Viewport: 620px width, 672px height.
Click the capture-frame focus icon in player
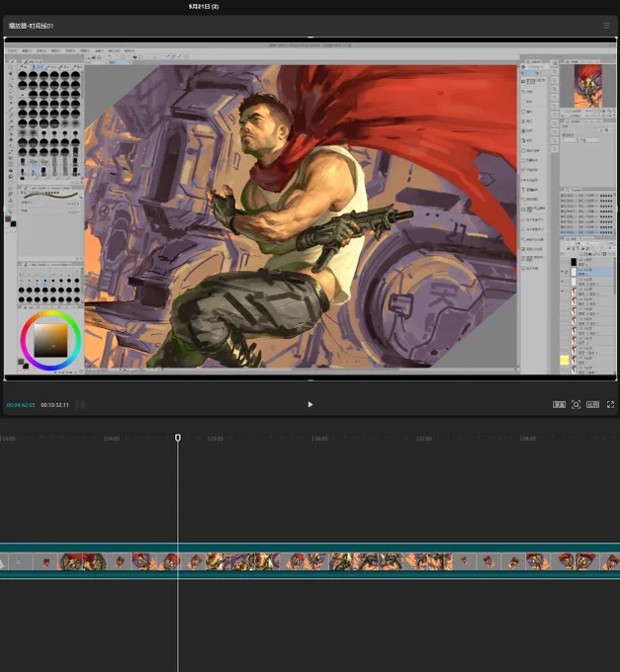click(x=576, y=404)
